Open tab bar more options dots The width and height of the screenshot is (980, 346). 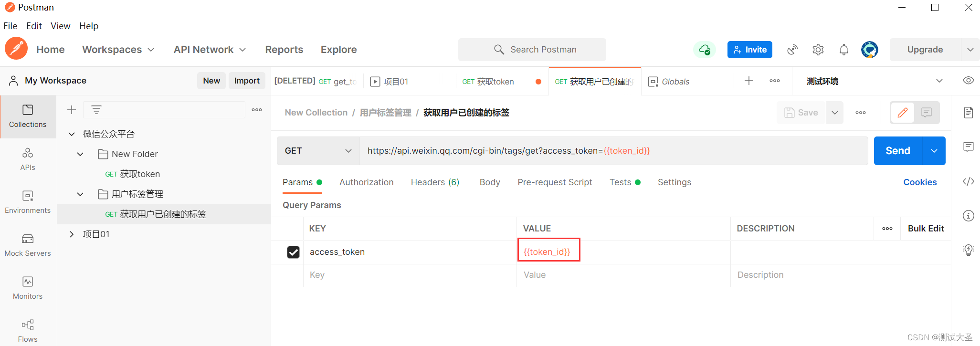(x=775, y=81)
